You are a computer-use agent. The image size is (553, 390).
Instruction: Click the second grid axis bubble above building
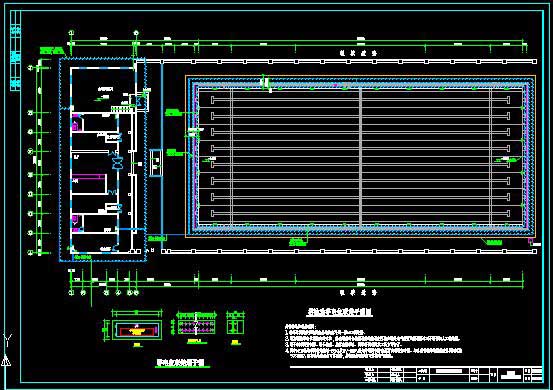[136, 33]
